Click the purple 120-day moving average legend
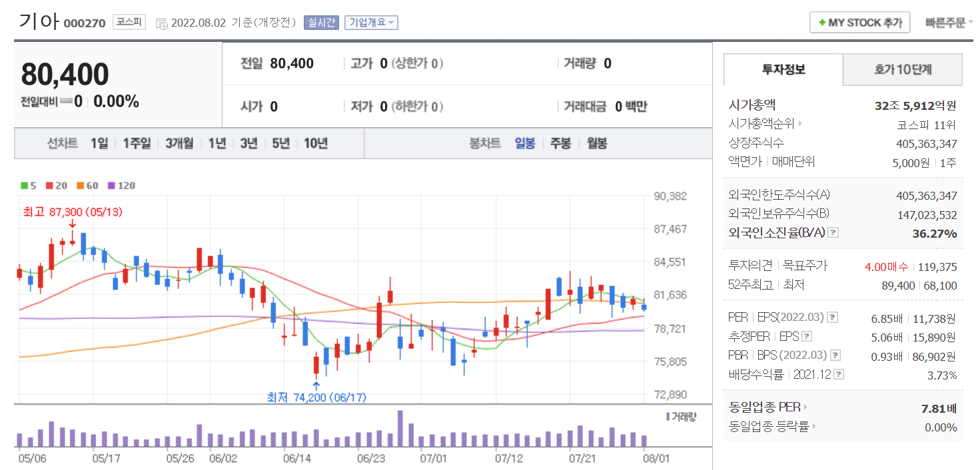Viewport: 980px width, 470px height. [x=121, y=186]
